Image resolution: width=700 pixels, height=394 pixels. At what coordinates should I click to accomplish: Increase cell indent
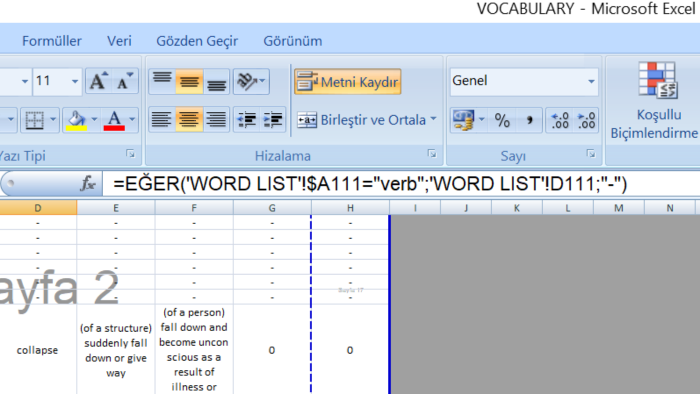click(x=273, y=120)
